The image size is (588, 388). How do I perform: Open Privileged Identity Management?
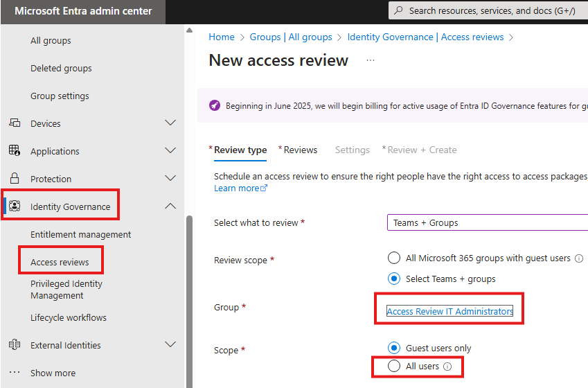(x=66, y=290)
